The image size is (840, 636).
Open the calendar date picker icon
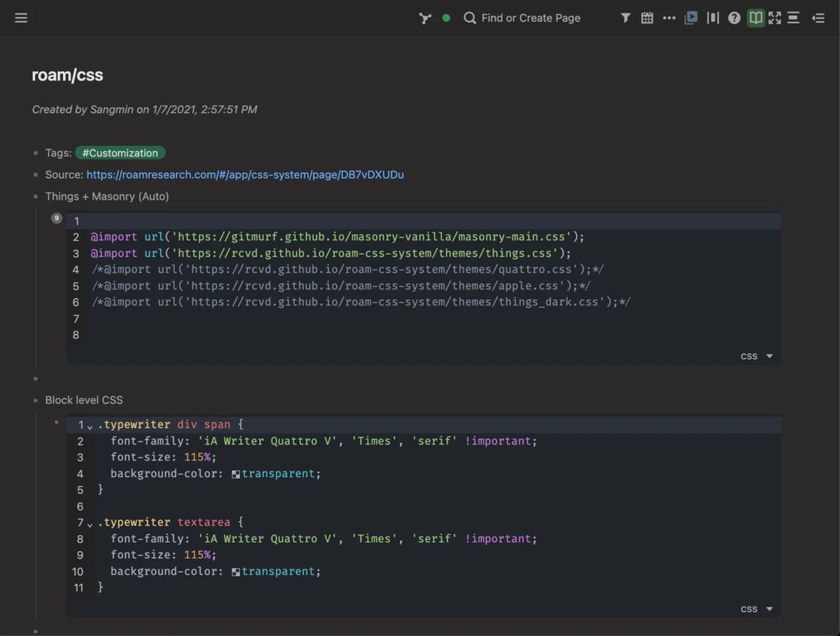point(647,18)
